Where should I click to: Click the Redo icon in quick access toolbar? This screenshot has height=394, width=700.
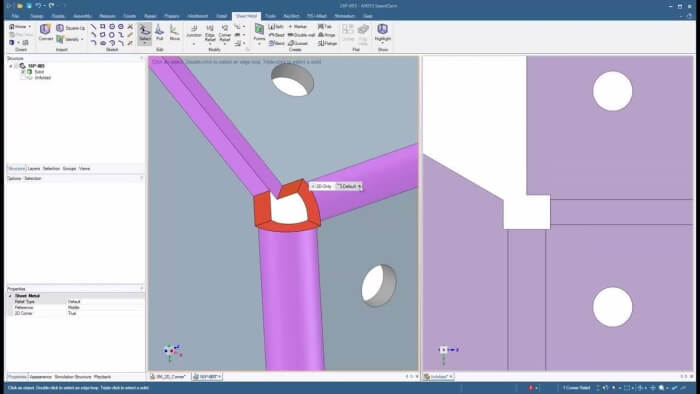[x=51, y=6]
